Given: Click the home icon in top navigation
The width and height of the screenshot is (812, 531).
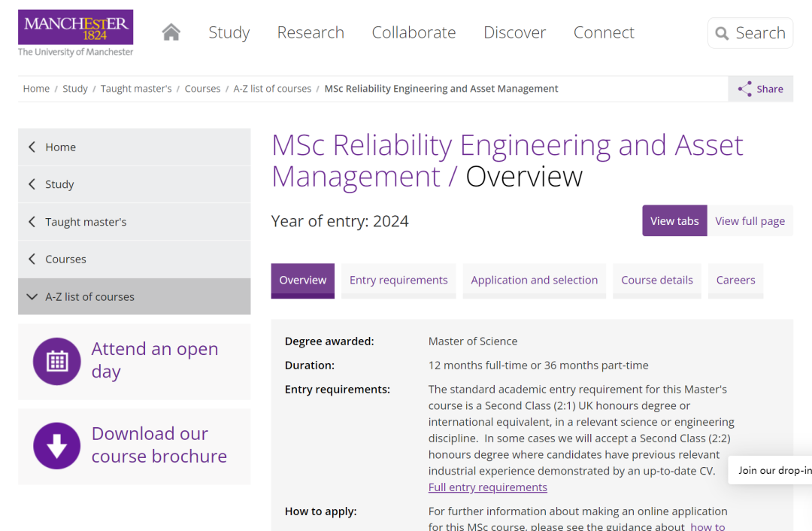Looking at the screenshot, I should 171,32.
